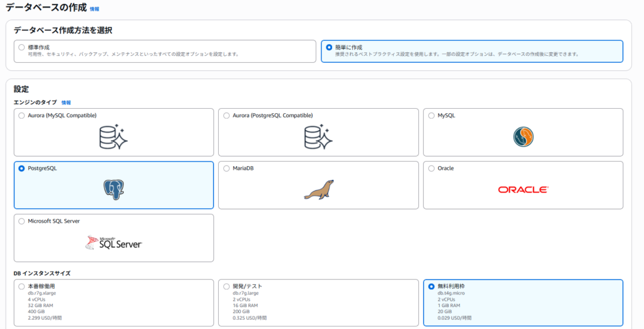Click the 20 GiB storage text
Viewport: 644px width, 329px height.
pyautogui.click(x=445, y=312)
